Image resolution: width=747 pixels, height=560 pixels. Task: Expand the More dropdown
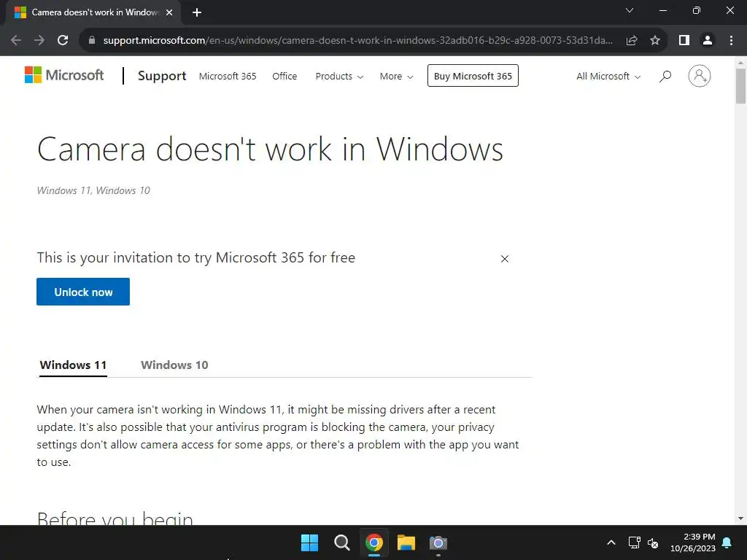pos(396,76)
